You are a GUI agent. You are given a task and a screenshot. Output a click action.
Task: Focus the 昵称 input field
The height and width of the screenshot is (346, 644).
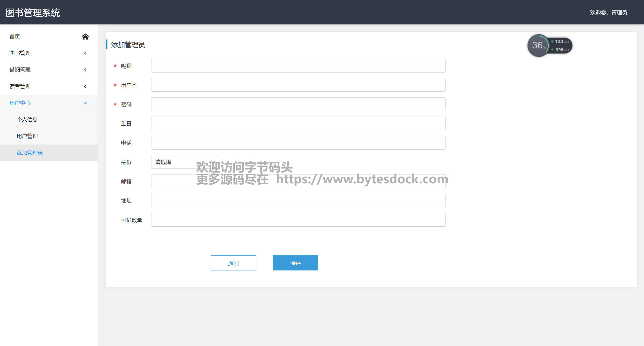click(x=298, y=66)
